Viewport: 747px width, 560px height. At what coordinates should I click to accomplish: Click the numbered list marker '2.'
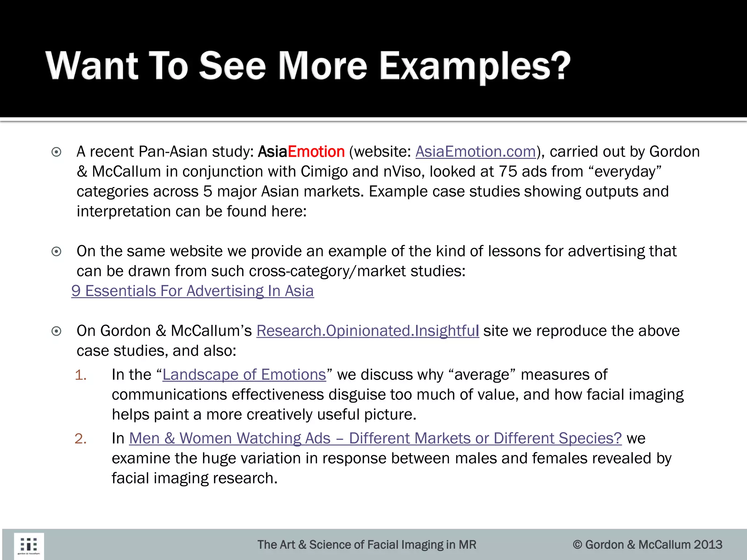click(81, 439)
